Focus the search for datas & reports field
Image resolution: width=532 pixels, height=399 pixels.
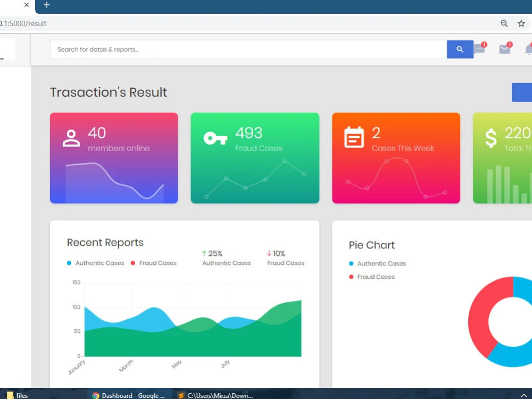248,49
